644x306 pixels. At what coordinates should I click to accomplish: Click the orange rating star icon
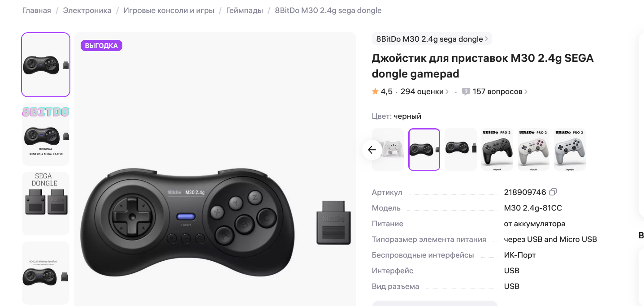click(376, 91)
